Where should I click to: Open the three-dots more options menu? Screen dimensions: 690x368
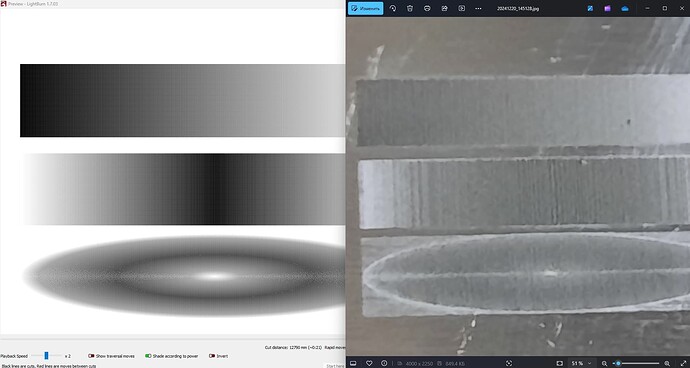pos(478,8)
